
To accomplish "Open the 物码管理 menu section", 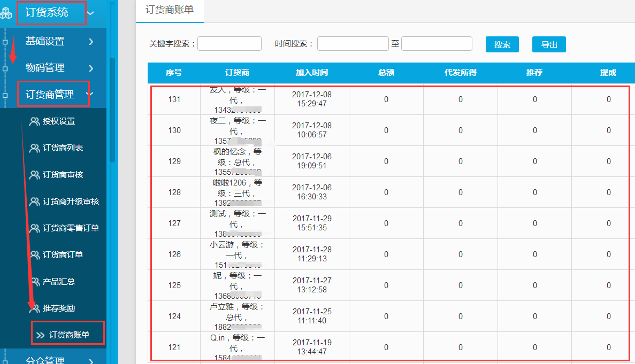I will (45, 67).
